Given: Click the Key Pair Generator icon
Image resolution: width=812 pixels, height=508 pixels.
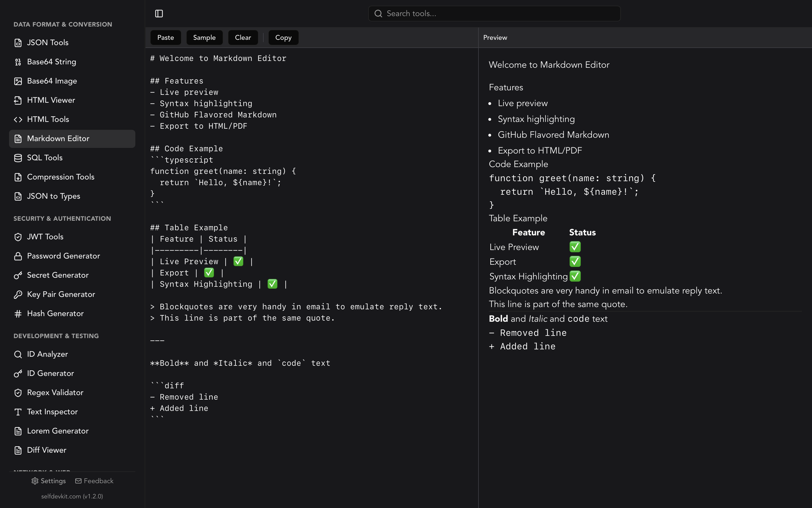Looking at the screenshot, I should (x=18, y=294).
